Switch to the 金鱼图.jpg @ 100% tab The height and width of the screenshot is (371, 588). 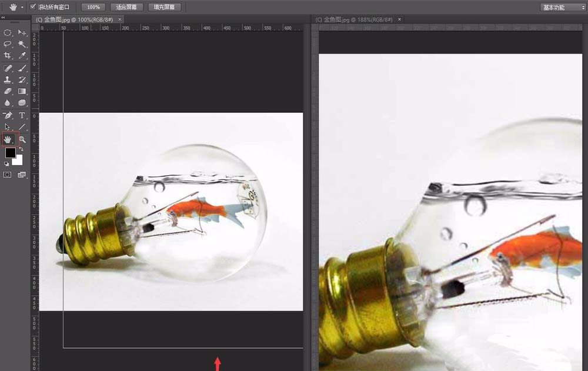point(76,19)
